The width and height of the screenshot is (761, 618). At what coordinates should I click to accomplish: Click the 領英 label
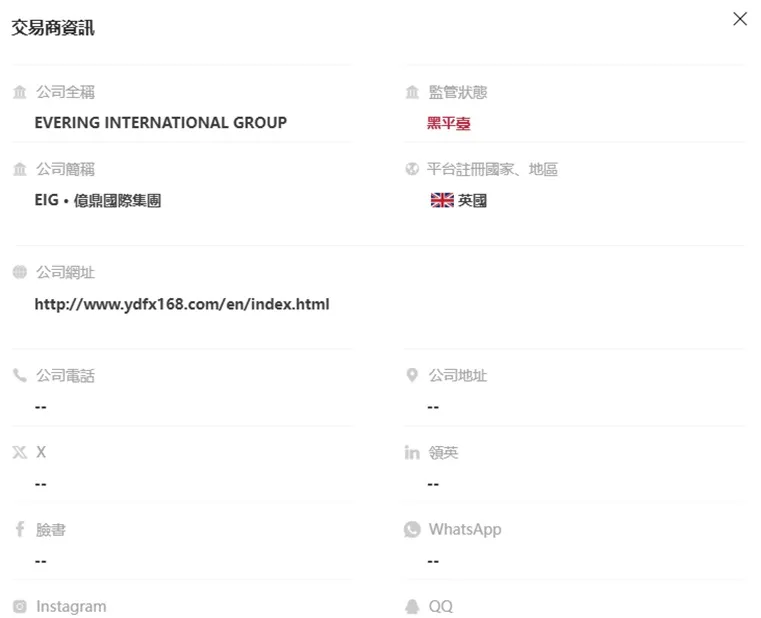[x=443, y=452]
